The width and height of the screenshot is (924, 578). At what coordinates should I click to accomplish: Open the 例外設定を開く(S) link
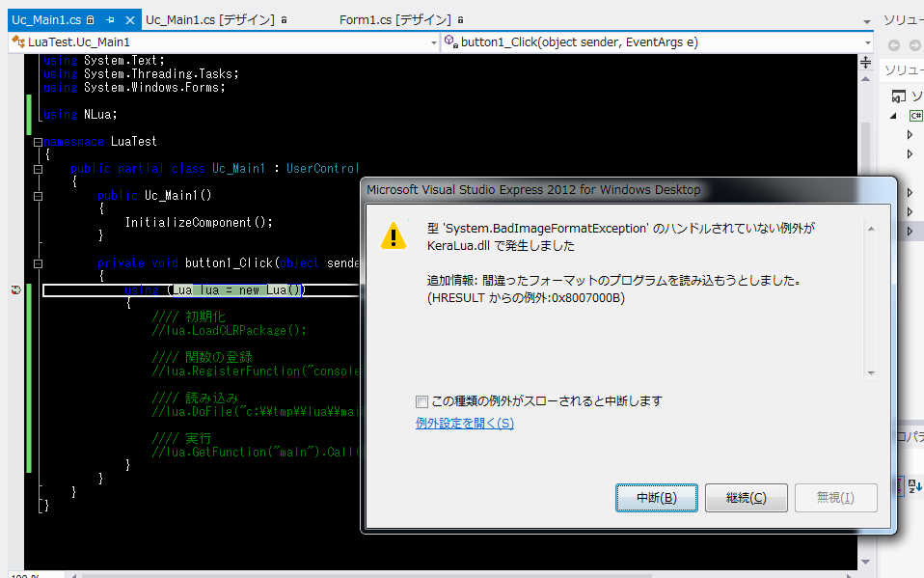click(x=464, y=424)
